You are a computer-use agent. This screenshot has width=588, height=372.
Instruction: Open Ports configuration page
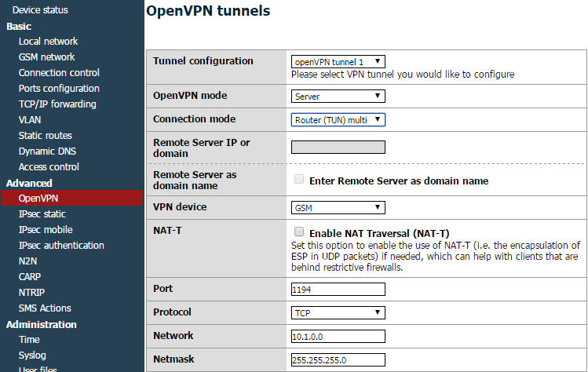tap(59, 89)
